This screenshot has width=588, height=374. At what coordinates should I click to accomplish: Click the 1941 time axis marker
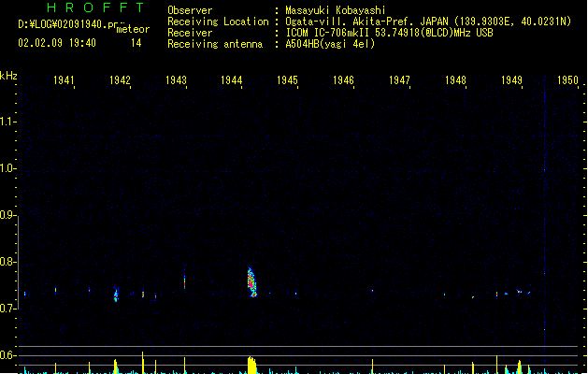point(64,79)
